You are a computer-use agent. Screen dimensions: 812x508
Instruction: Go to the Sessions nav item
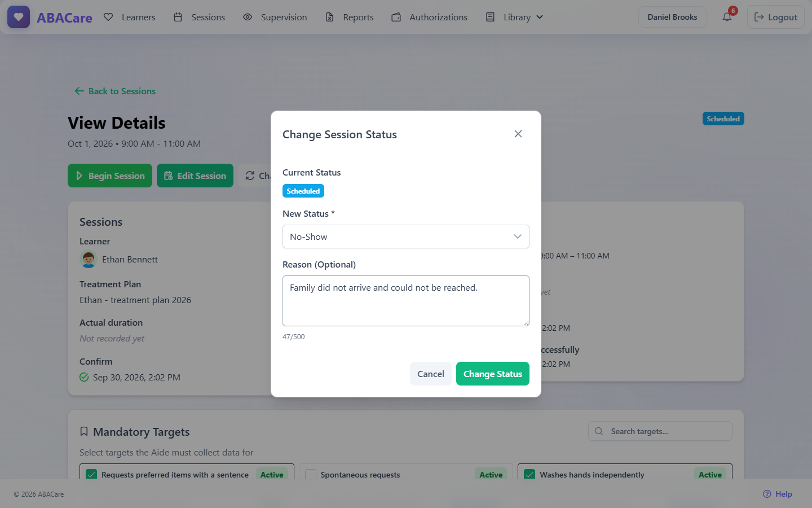199,17
